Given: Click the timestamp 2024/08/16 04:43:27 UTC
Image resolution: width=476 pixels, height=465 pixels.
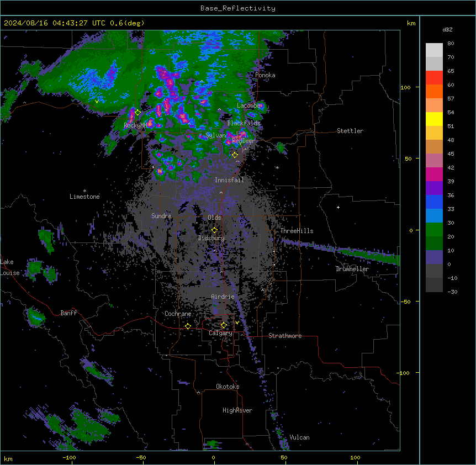Looking at the screenshot, I should point(55,23).
